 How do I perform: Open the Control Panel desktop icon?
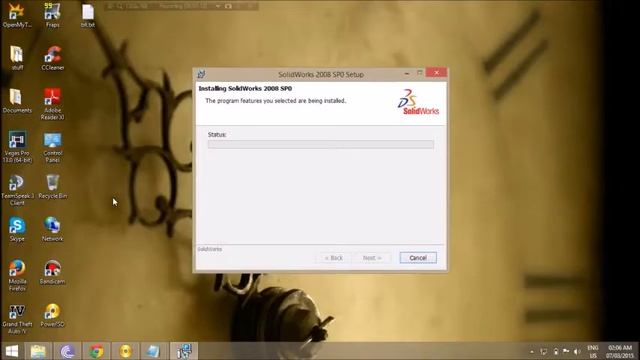(53, 147)
